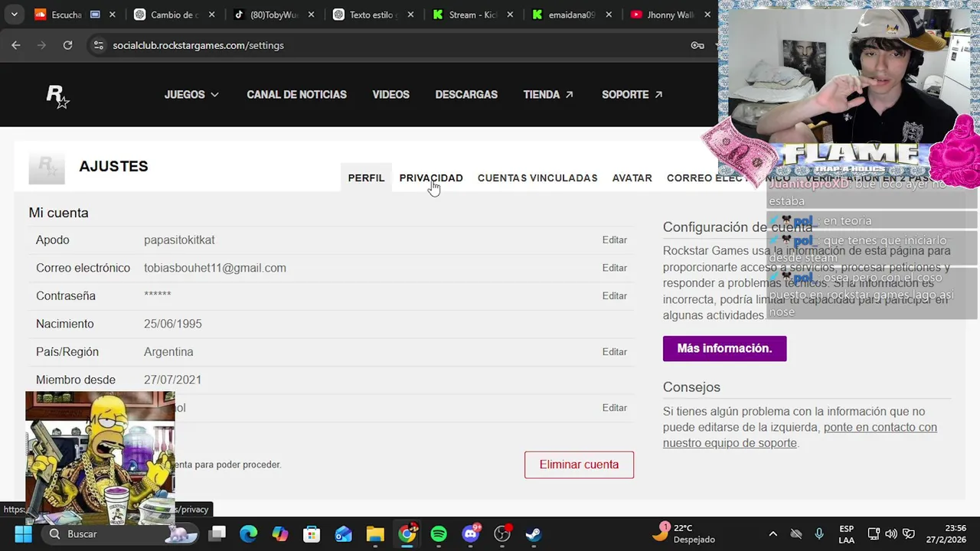
Task: Click the Más información button
Action: [724, 348]
